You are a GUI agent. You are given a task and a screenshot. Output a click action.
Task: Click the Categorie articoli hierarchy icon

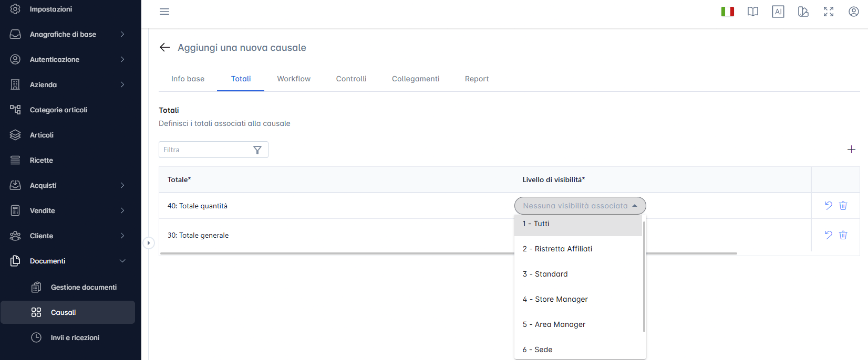(15, 110)
